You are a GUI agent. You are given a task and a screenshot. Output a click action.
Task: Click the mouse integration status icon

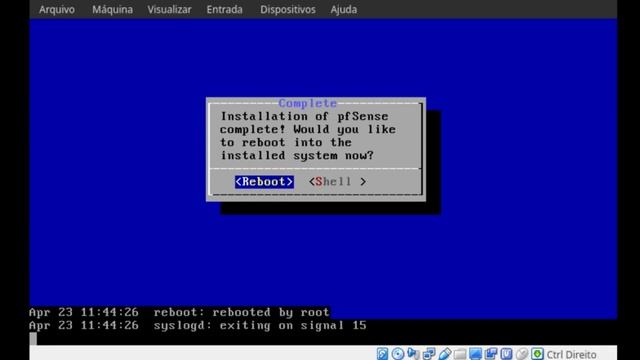(522, 354)
